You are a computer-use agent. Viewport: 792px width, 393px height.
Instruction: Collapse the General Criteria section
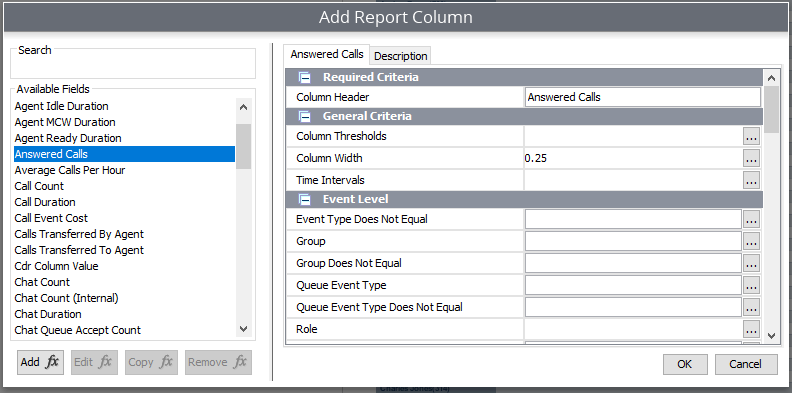tap(304, 116)
